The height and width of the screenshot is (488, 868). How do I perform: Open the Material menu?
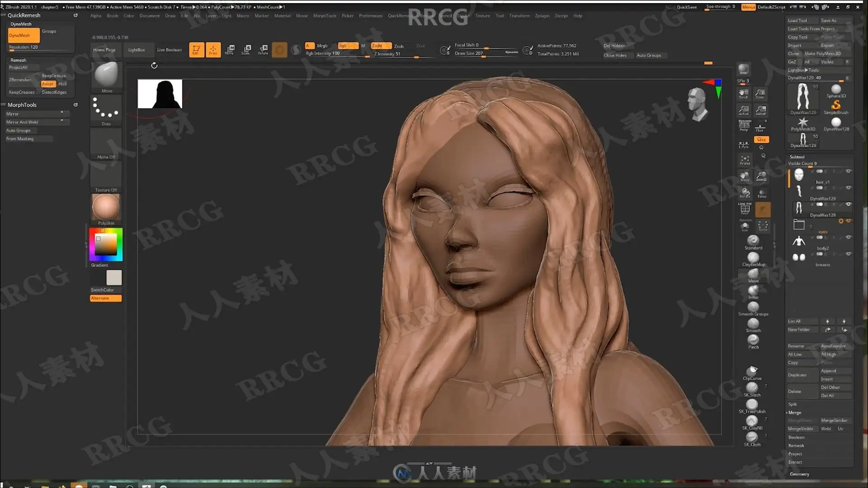click(x=282, y=16)
